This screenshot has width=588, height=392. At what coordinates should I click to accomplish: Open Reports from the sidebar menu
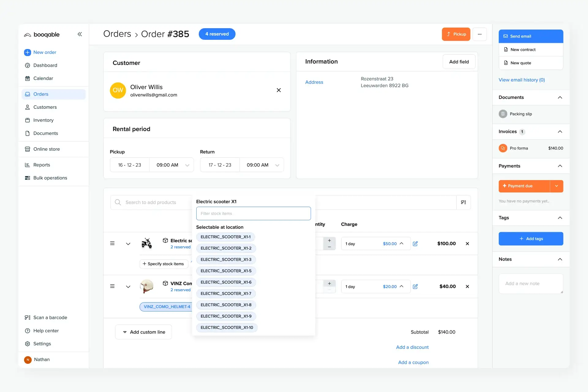click(x=41, y=165)
